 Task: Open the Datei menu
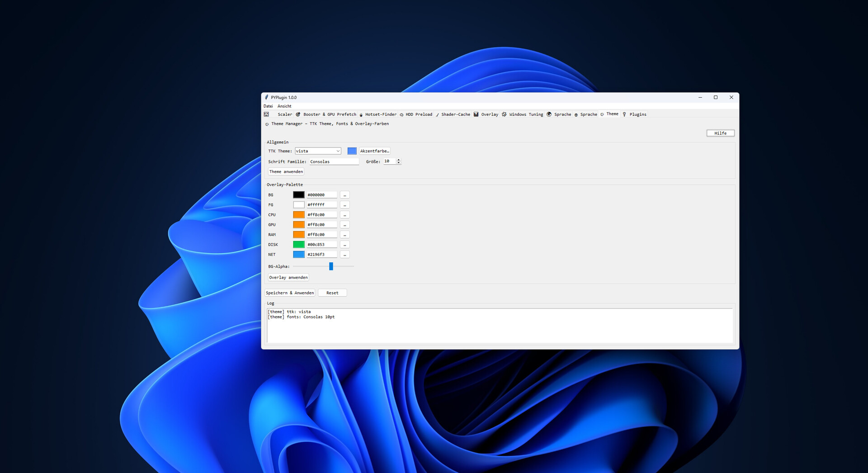coord(268,106)
